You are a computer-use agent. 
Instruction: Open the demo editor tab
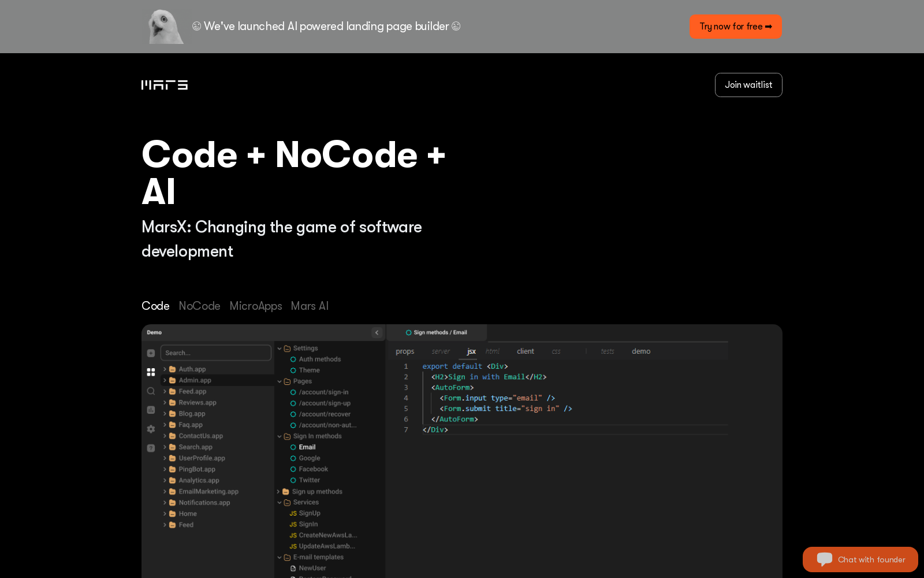coord(641,351)
